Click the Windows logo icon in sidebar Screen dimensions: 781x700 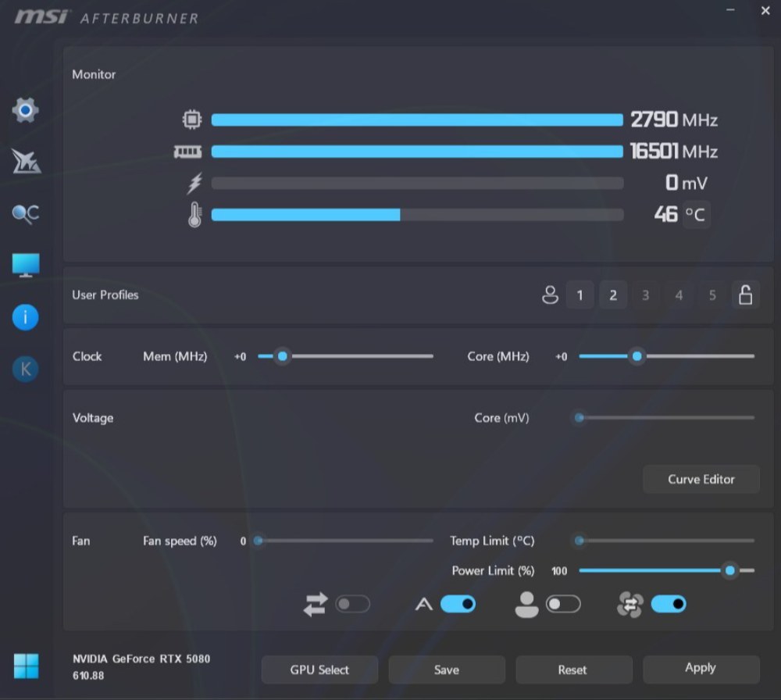point(26,666)
